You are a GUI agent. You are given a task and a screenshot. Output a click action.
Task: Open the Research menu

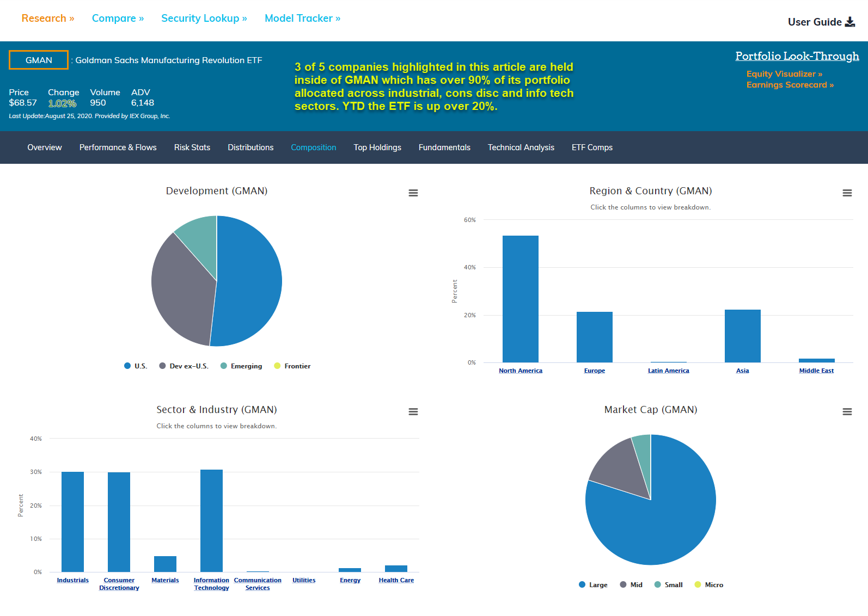click(x=48, y=18)
